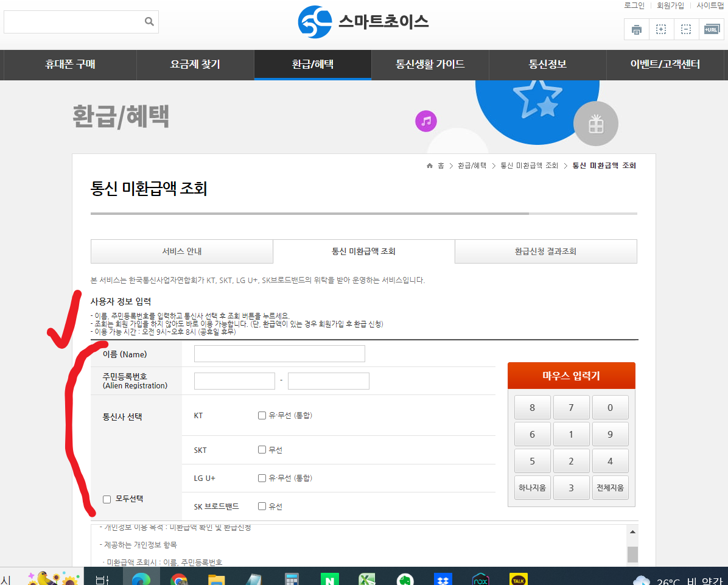Image resolution: width=728 pixels, height=585 pixels.
Task: Click privacy terms scrollbar thumb
Action: (632, 555)
